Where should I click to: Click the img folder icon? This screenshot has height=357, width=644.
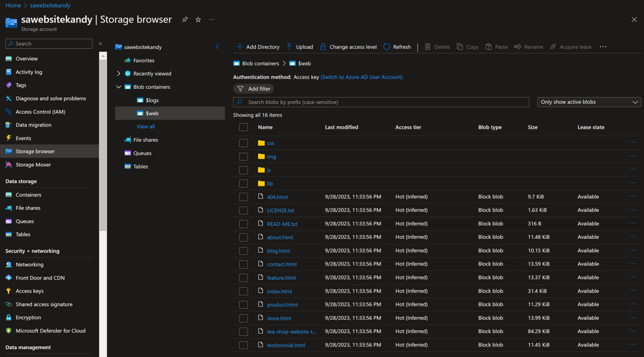click(261, 156)
